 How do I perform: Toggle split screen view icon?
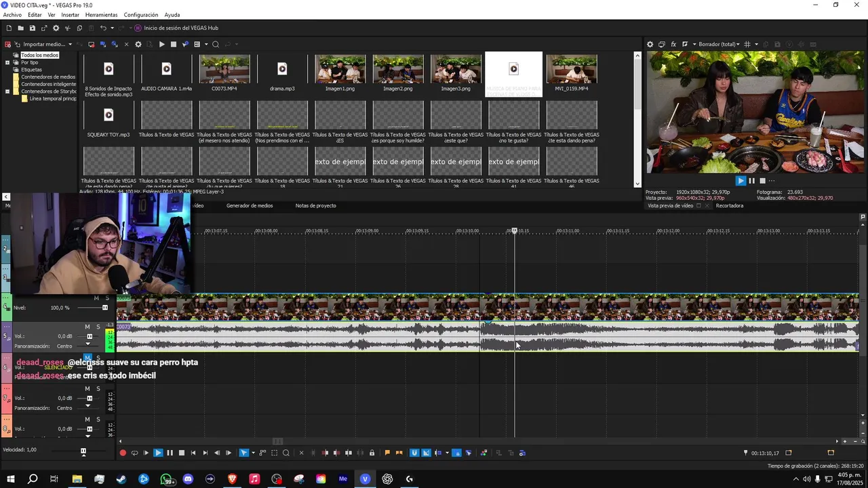tap(685, 44)
